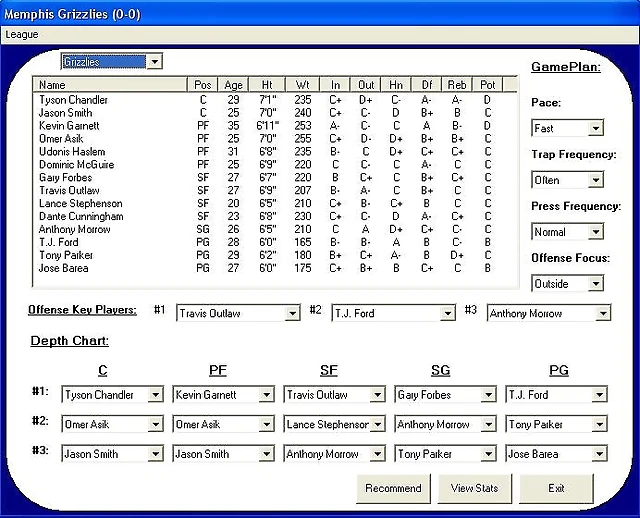Click the Ht column header
This screenshot has height=518, width=640.
pos(267,84)
